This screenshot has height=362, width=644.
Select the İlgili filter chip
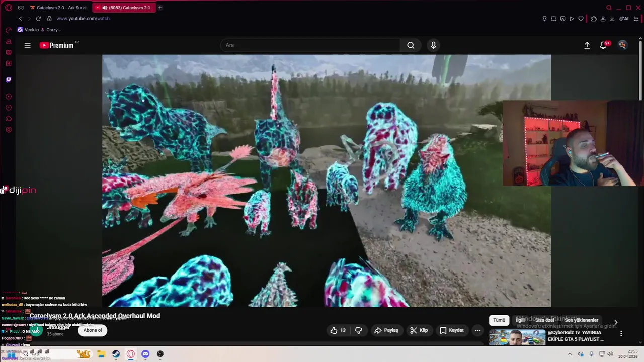pyautogui.click(x=520, y=320)
